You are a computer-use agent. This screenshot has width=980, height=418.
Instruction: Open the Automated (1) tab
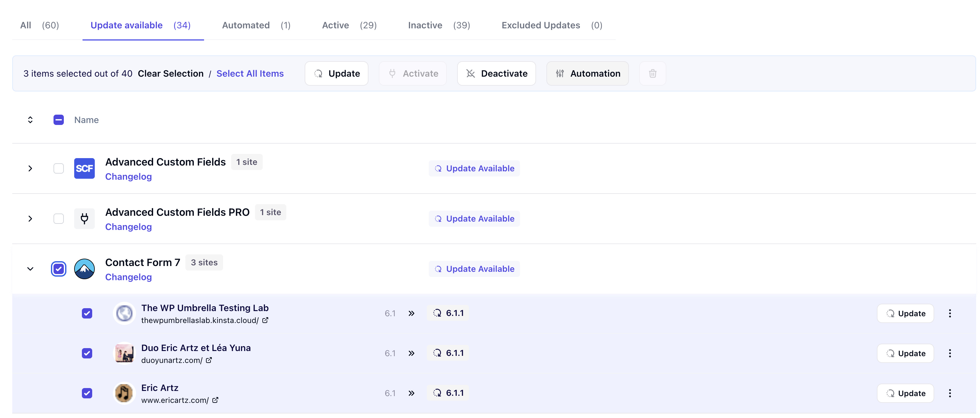[x=256, y=25]
